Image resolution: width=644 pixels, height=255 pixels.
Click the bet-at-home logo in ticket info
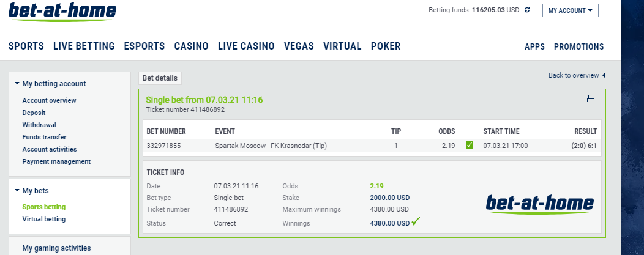[x=540, y=204]
